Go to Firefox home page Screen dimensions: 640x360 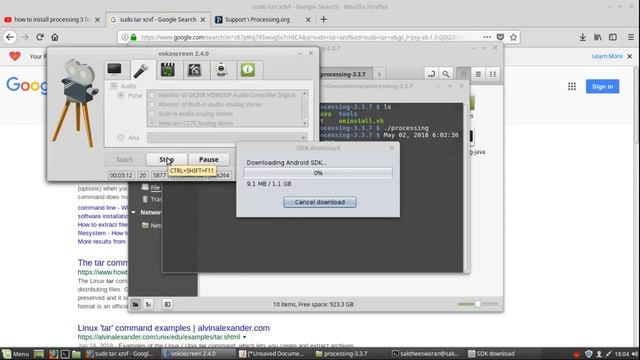(55, 37)
